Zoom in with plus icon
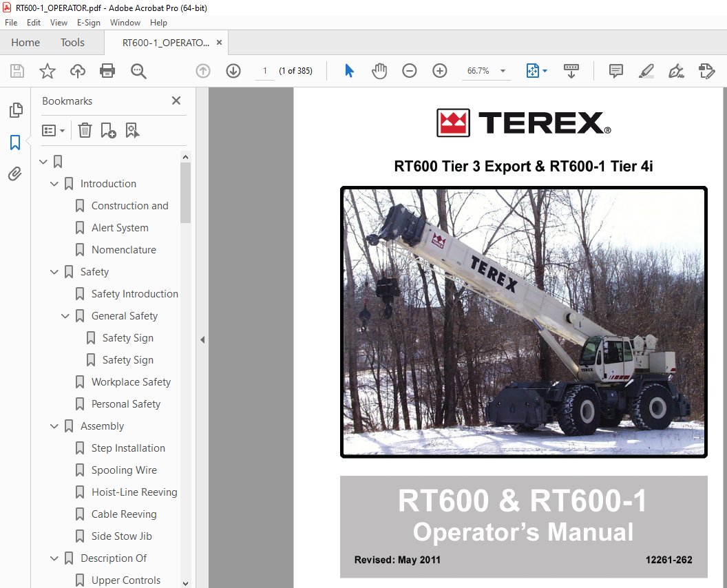The image size is (727, 588). tap(439, 71)
